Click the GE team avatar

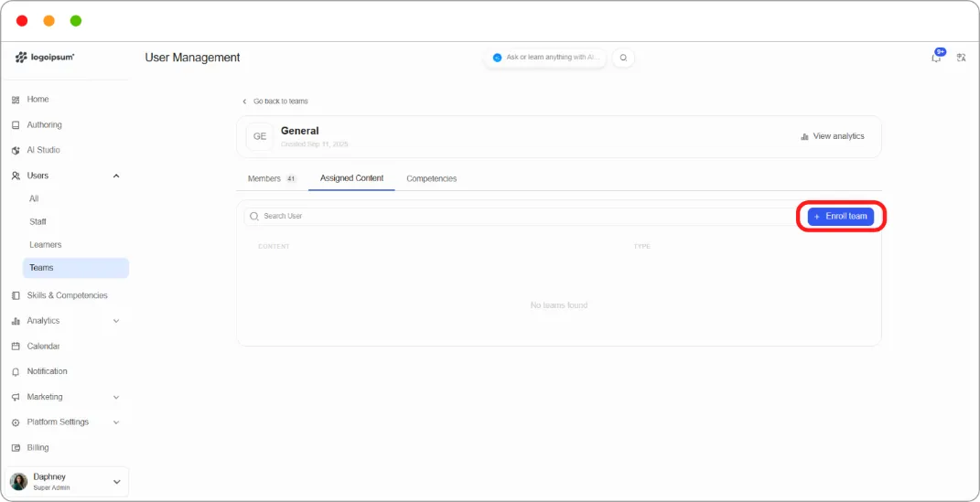[259, 136]
